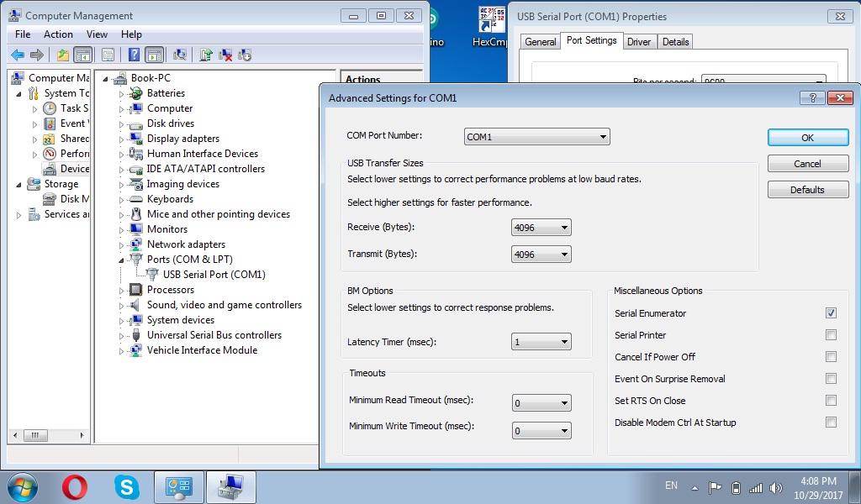Show hidden tray icons arrow

point(695,488)
